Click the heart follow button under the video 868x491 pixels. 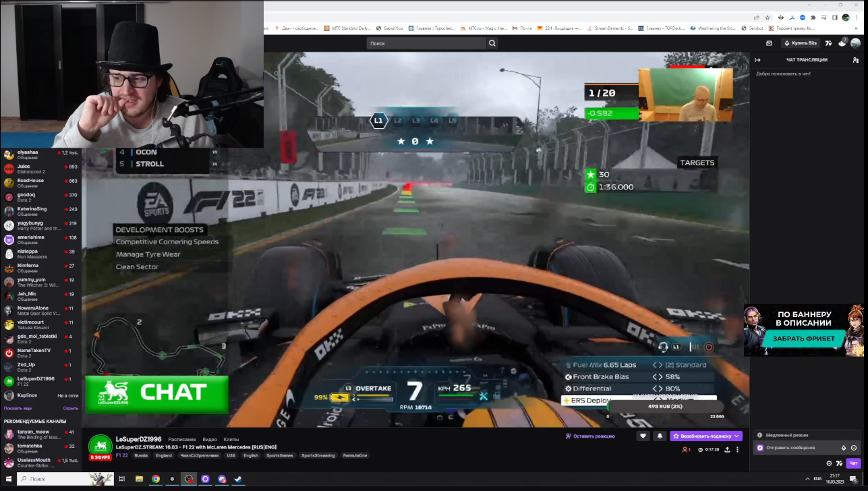(643, 436)
